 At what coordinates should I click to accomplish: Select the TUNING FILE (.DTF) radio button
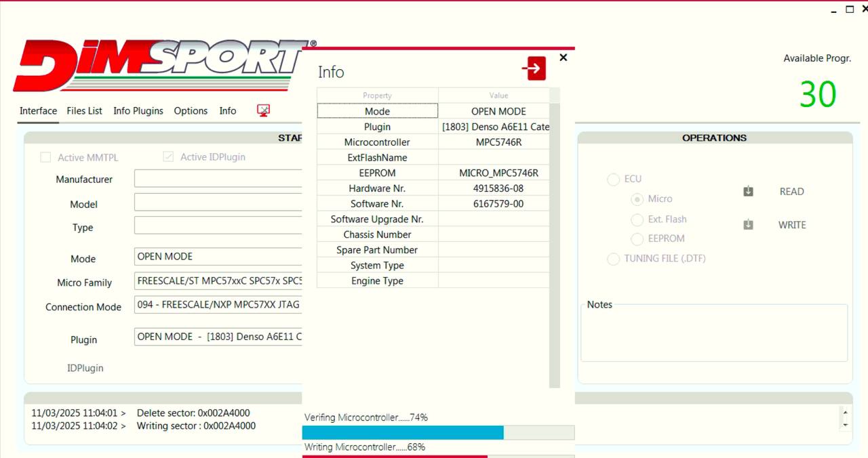pyautogui.click(x=613, y=259)
